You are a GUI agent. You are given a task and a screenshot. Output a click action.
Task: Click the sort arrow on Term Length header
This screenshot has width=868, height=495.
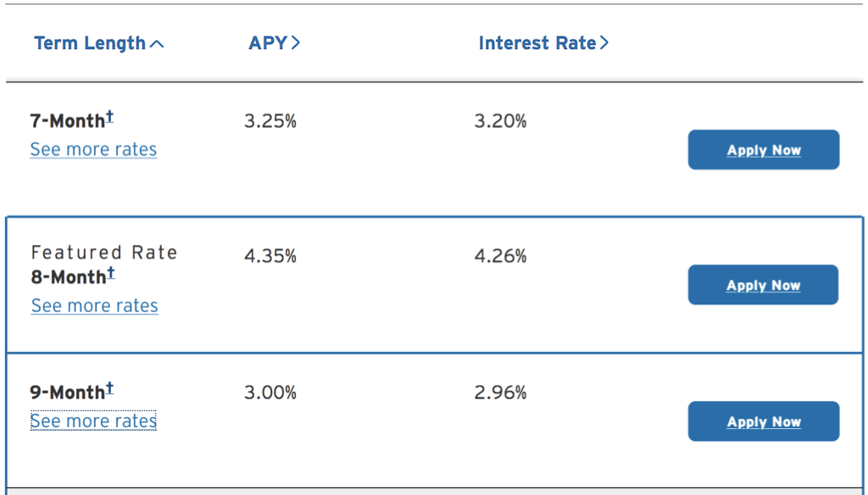(x=159, y=43)
